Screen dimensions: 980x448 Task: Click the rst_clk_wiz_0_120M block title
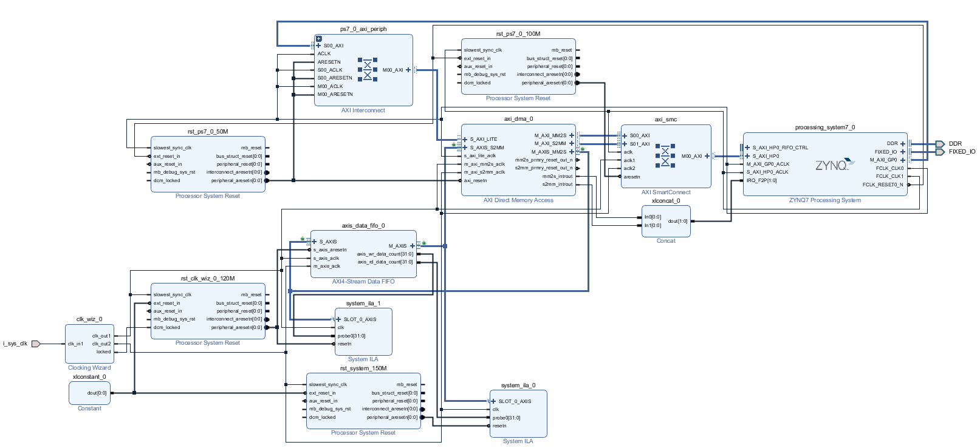click(x=208, y=279)
